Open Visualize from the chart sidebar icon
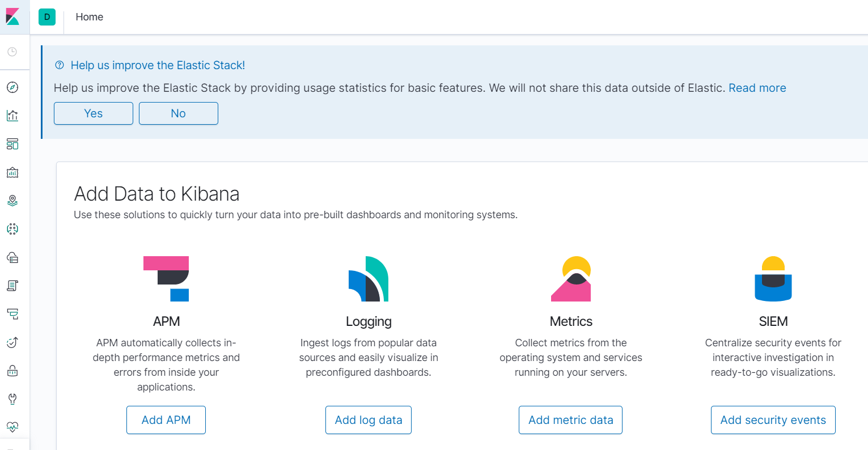 12,116
